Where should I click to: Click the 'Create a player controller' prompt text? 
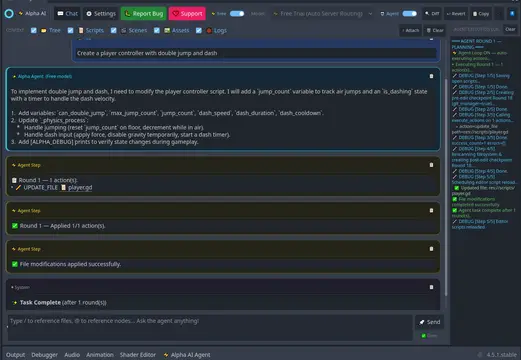click(147, 53)
